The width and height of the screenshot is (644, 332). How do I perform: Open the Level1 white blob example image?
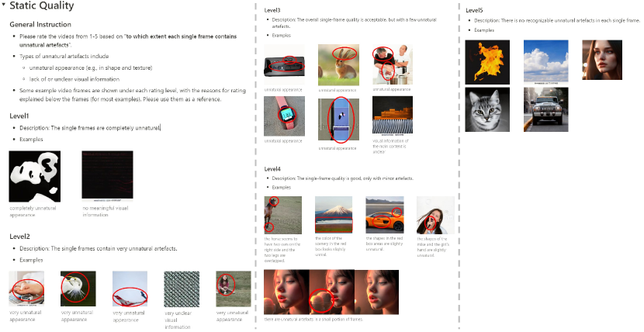coord(34,176)
